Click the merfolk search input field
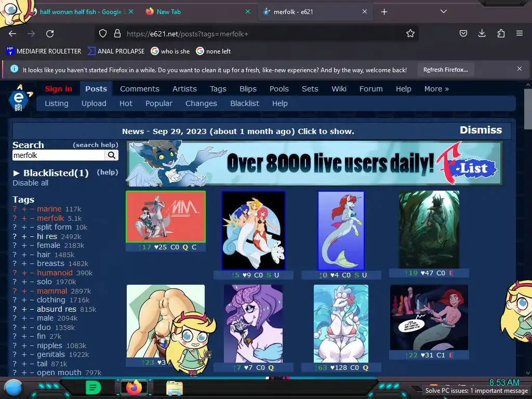Image resolution: width=532 pixels, height=399 pixels. [x=59, y=155]
